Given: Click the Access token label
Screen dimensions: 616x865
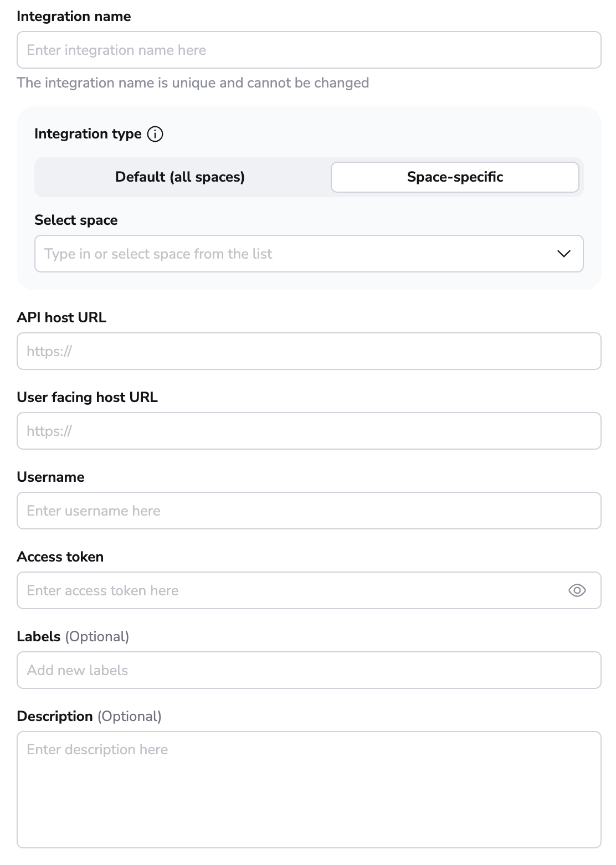Looking at the screenshot, I should click(x=60, y=557).
